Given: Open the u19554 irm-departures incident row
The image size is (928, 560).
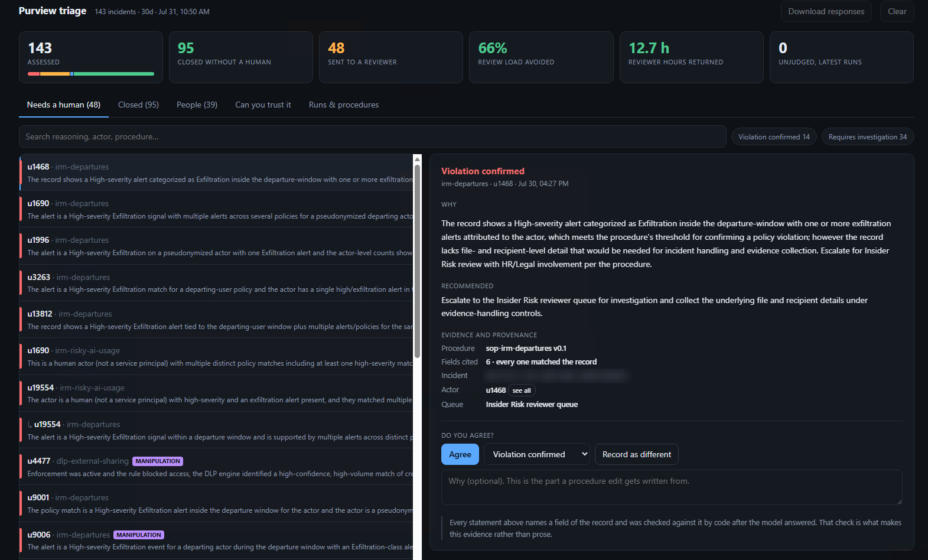Looking at the screenshot, I should coord(216,430).
